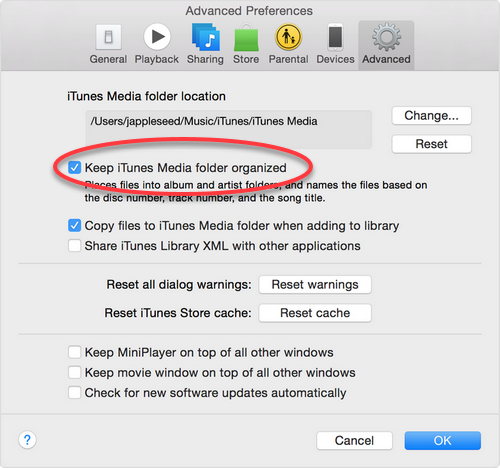
Task: Click the help question mark button
Action: [x=27, y=440]
